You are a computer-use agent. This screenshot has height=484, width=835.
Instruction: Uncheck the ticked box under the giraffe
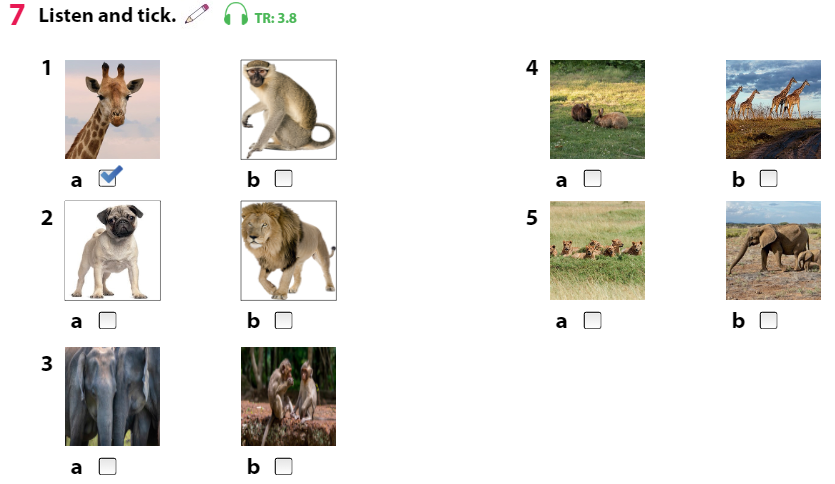coord(108,179)
